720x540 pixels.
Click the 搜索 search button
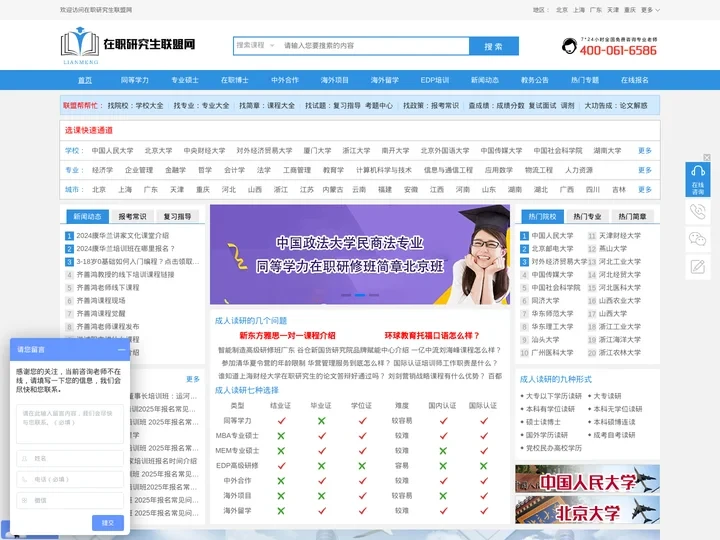click(x=494, y=46)
